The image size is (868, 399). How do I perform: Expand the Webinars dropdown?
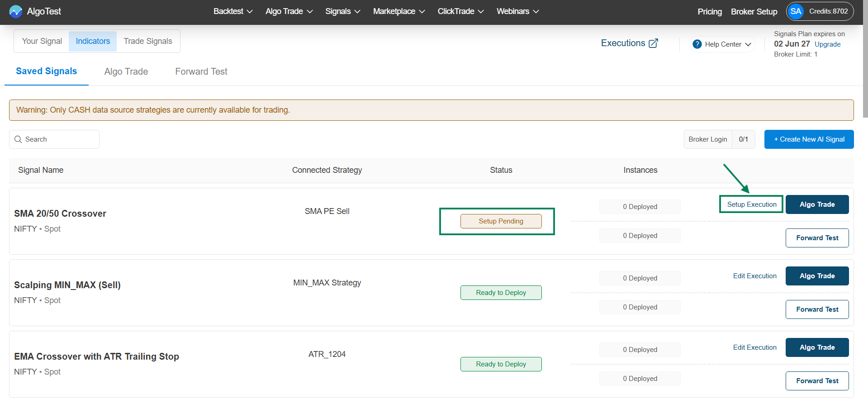coord(517,11)
